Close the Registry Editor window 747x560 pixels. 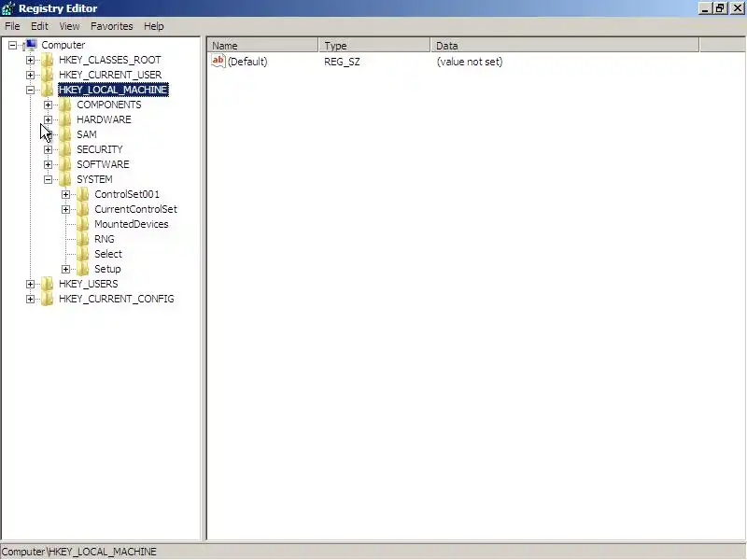[x=737, y=8]
